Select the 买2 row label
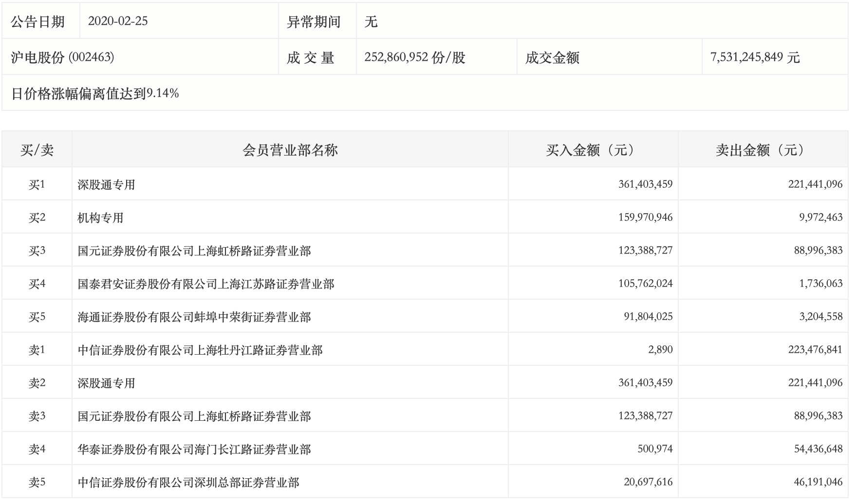Screen dimensions: 857x504 pyautogui.click(x=37, y=217)
